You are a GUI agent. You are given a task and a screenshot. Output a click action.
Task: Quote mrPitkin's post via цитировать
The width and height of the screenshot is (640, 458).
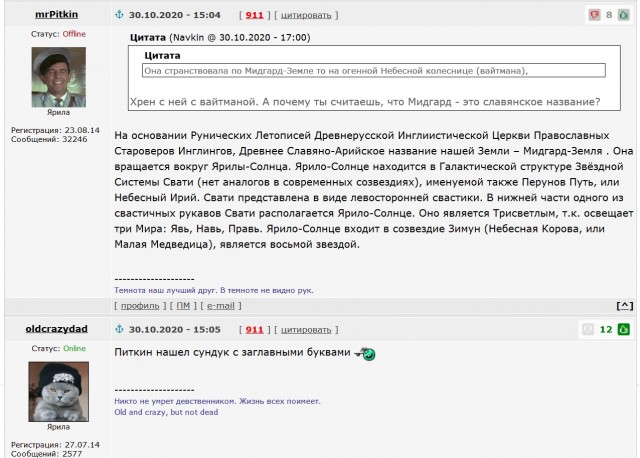tap(306, 16)
